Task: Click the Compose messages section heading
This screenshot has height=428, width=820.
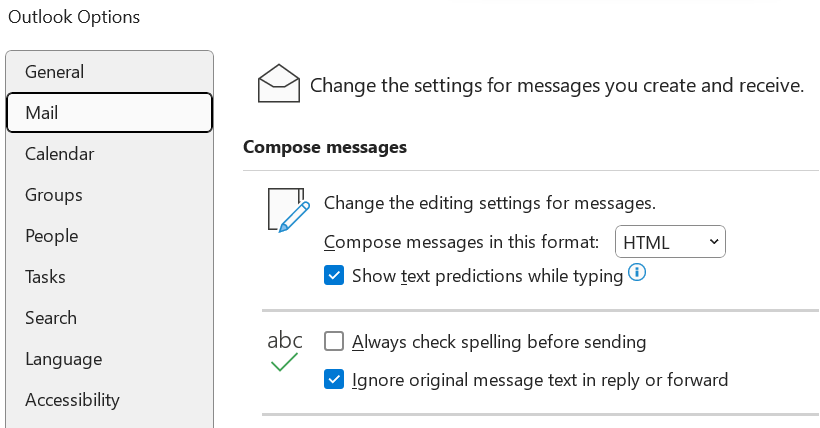Action: click(325, 147)
